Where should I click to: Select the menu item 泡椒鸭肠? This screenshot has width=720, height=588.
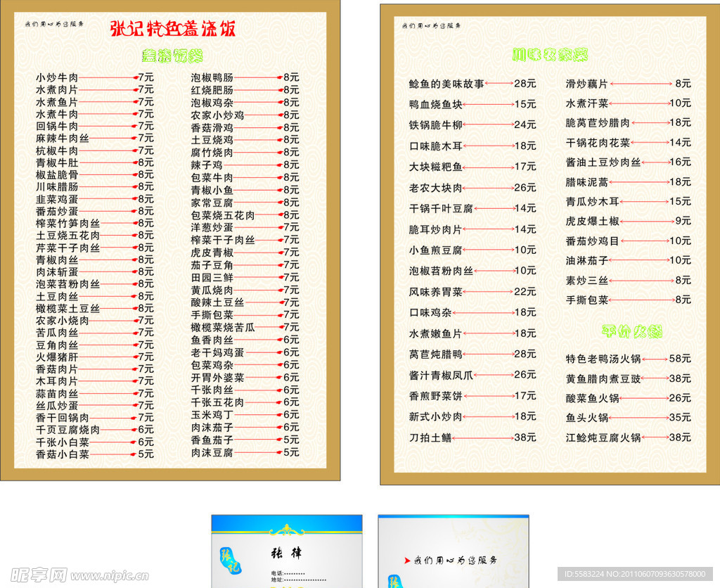click(212, 77)
